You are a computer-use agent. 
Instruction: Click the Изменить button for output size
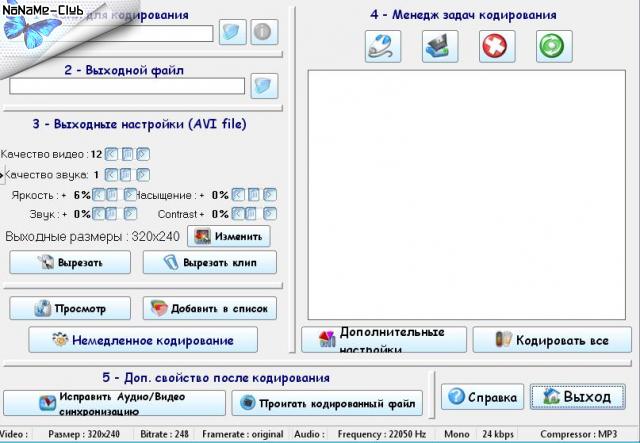coord(228,237)
